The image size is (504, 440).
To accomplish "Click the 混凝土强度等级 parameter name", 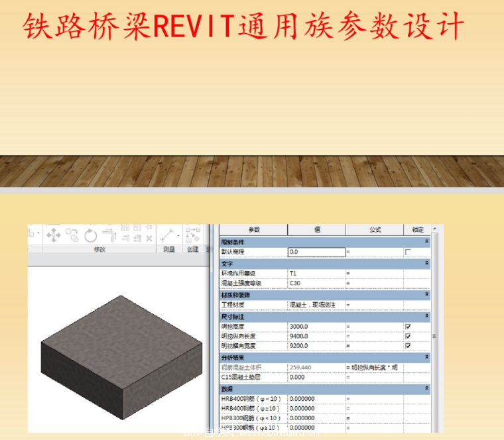I will click(241, 283).
